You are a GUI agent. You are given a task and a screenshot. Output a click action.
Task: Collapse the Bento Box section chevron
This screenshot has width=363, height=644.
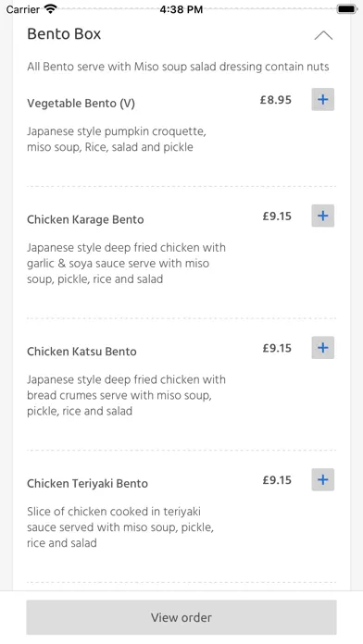coord(323,35)
